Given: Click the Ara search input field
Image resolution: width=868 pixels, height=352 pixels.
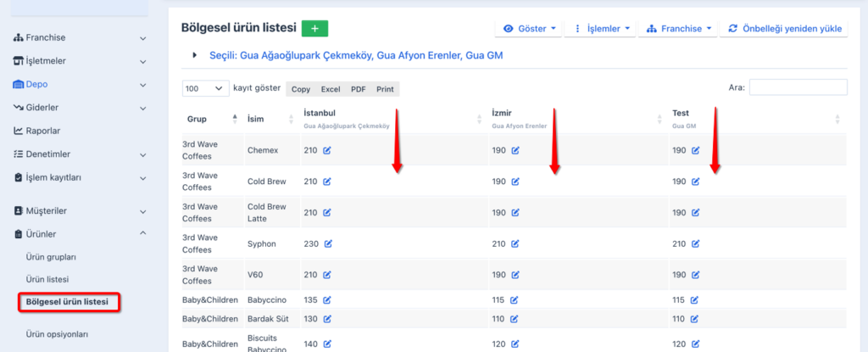Looking at the screenshot, I should pos(797,87).
